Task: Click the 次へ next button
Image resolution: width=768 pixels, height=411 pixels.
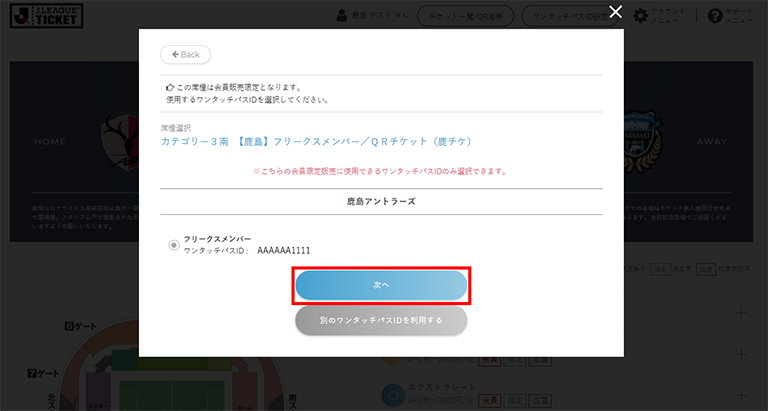Action: (381, 285)
